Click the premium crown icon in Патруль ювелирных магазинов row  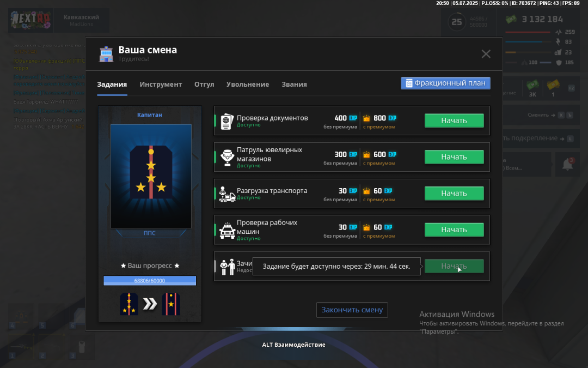tap(366, 155)
